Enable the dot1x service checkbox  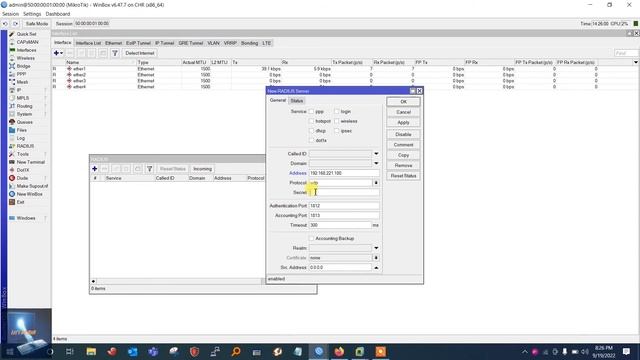(311, 140)
